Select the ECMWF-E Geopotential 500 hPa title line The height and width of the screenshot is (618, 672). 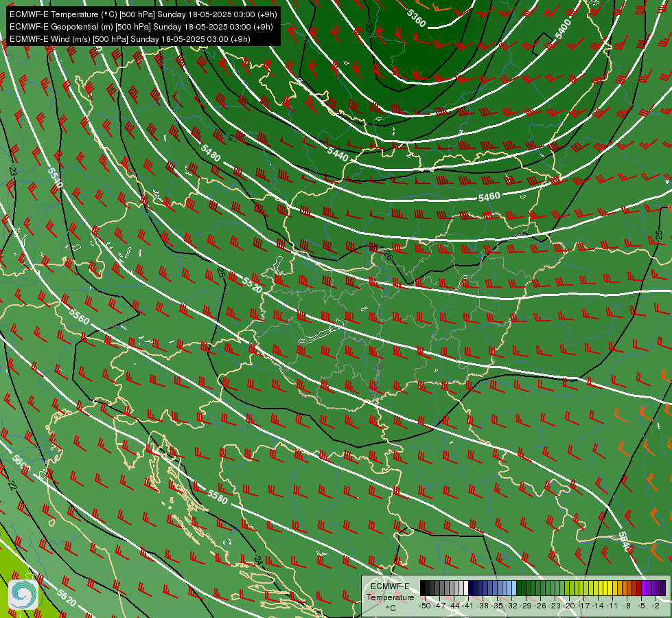(141, 27)
